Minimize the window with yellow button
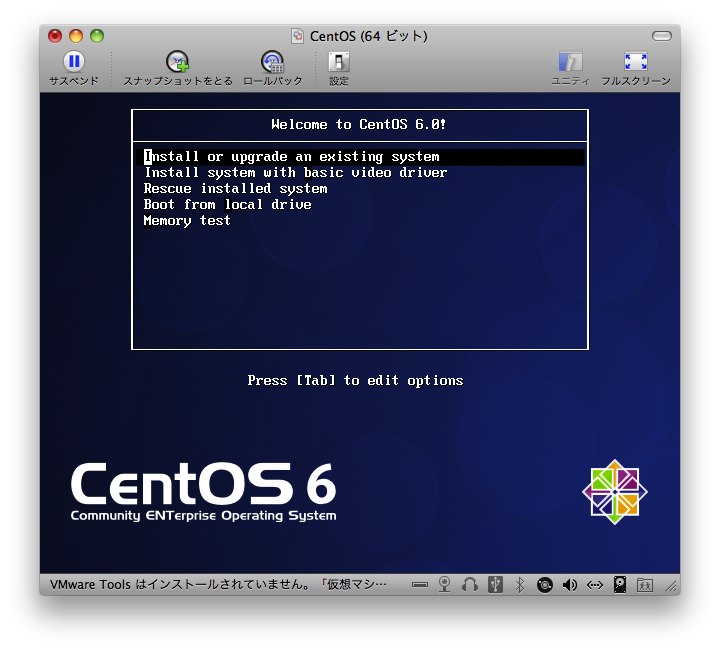Viewport: 720px width, 650px height. (x=76, y=36)
